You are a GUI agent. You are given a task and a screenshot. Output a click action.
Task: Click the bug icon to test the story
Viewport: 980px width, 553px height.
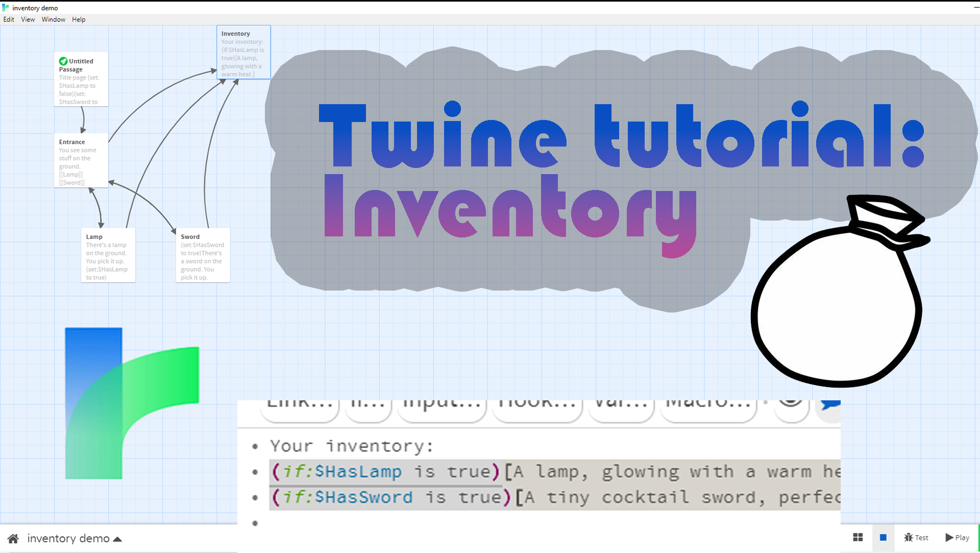click(909, 537)
